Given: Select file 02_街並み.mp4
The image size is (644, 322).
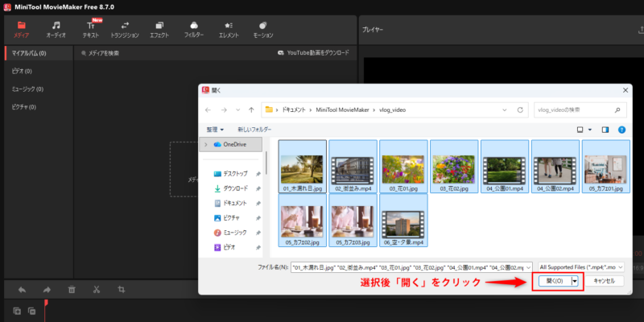Looking at the screenshot, I should point(353,167).
